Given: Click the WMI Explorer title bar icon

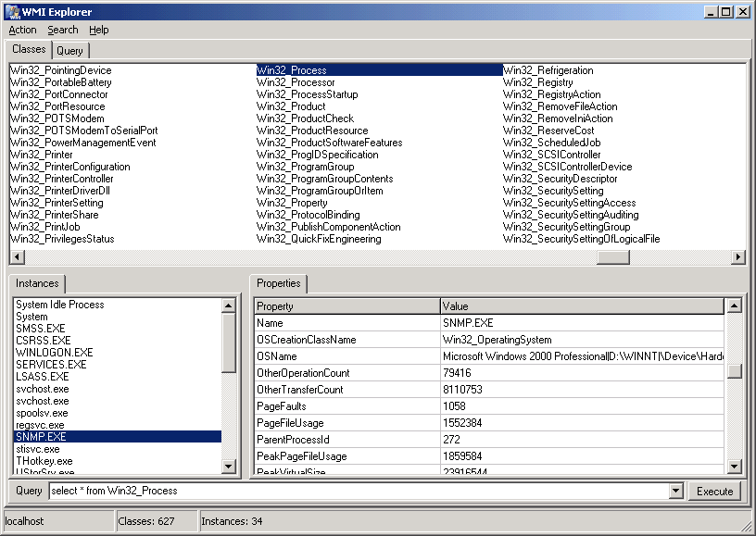Looking at the screenshot, I should (x=12, y=11).
